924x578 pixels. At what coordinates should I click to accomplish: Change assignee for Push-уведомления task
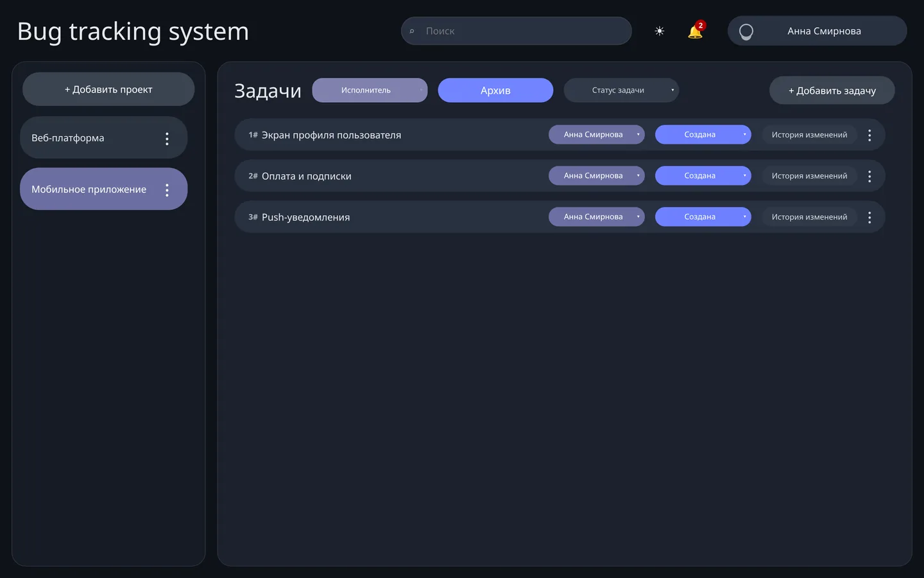pos(597,216)
